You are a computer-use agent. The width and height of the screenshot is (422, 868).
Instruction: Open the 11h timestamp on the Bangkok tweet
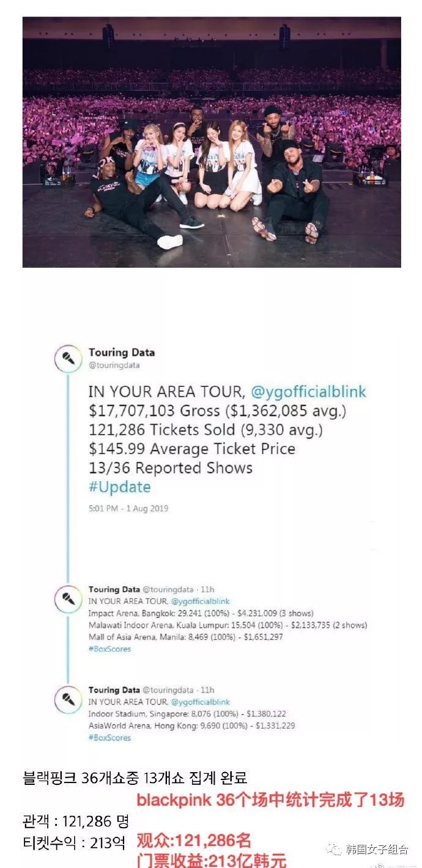[209, 589]
